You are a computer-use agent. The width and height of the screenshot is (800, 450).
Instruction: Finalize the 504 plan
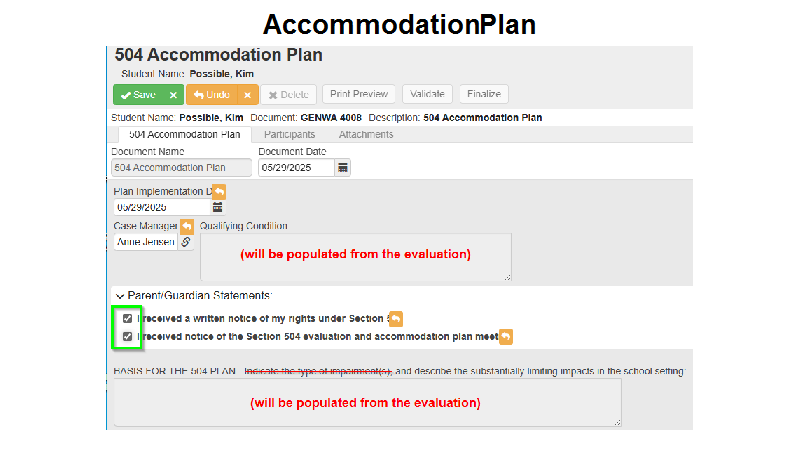[x=484, y=94]
